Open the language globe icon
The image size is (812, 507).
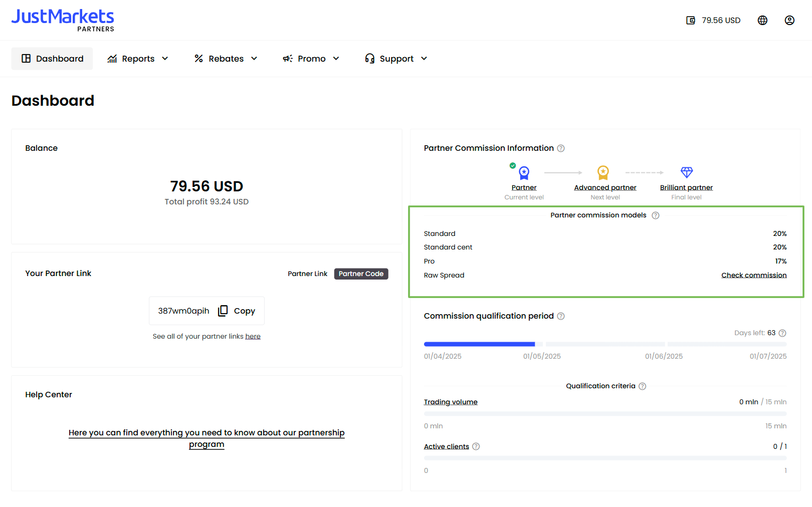tap(762, 21)
